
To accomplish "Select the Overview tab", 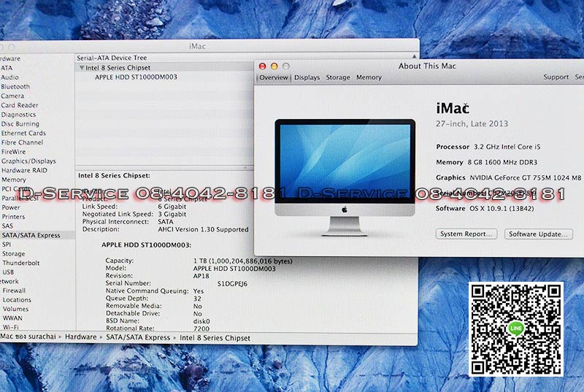I will [273, 77].
